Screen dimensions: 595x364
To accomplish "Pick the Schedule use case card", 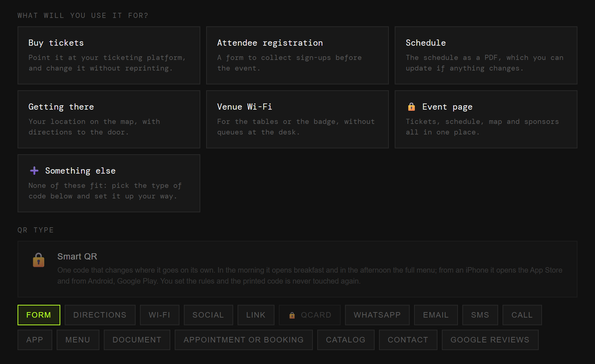I will point(486,55).
